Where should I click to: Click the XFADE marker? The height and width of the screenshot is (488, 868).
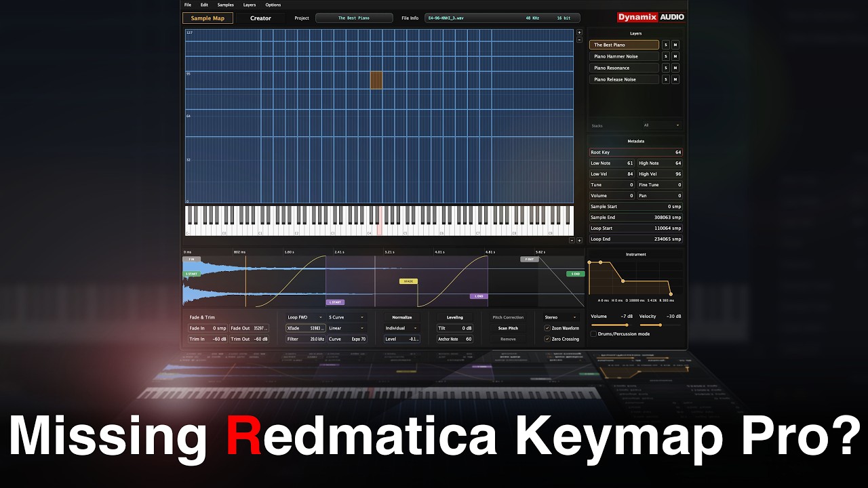pos(408,281)
